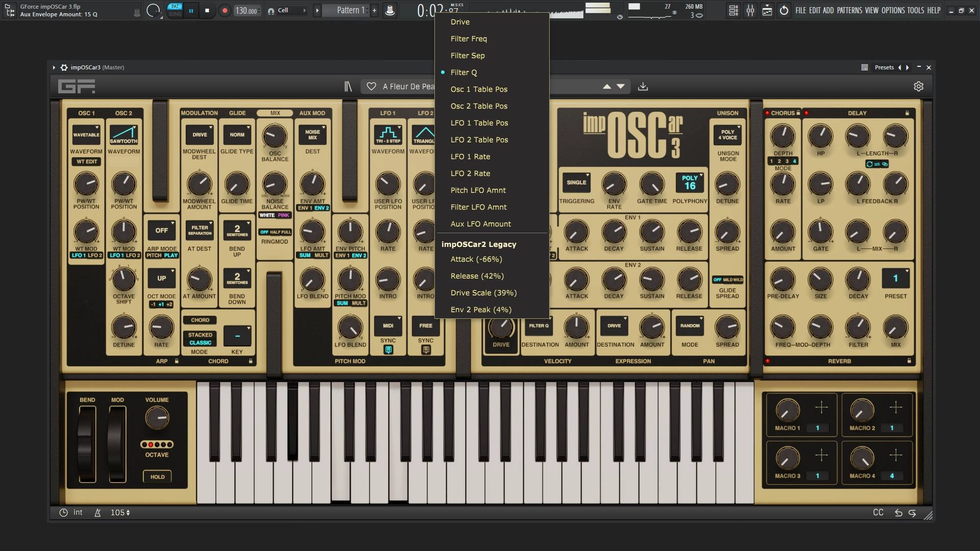The height and width of the screenshot is (551, 980).
Task: Click the pan RANDOM mode button
Action: click(x=690, y=326)
